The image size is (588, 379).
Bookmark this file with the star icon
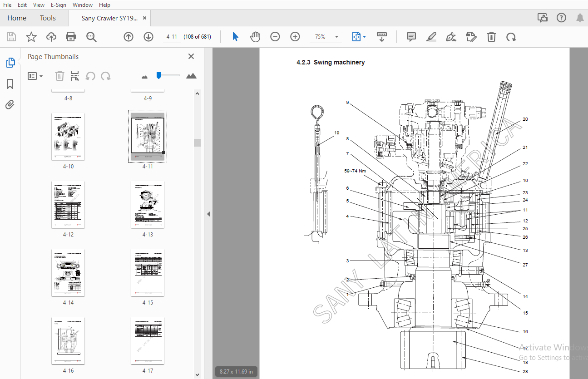click(x=31, y=37)
